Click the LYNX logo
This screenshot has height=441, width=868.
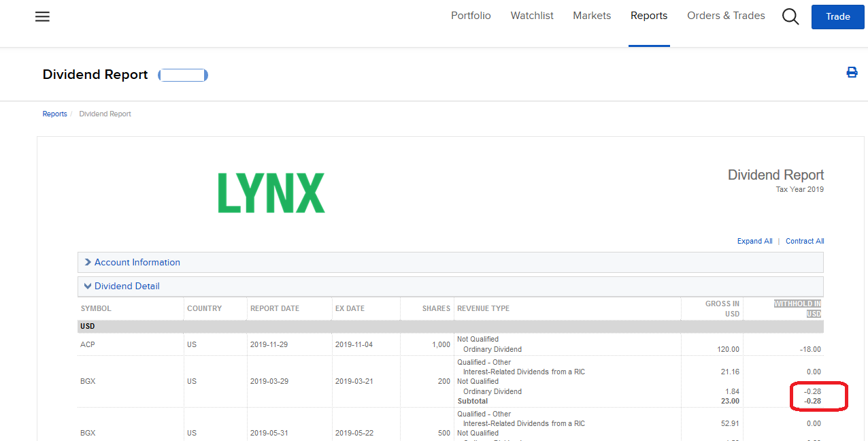271,193
